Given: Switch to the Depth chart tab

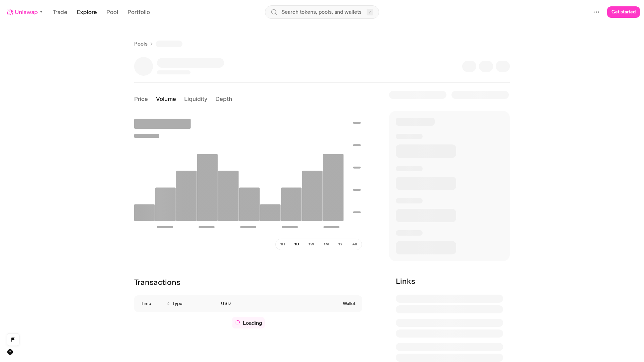Looking at the screenshot, I should [224, 99].
